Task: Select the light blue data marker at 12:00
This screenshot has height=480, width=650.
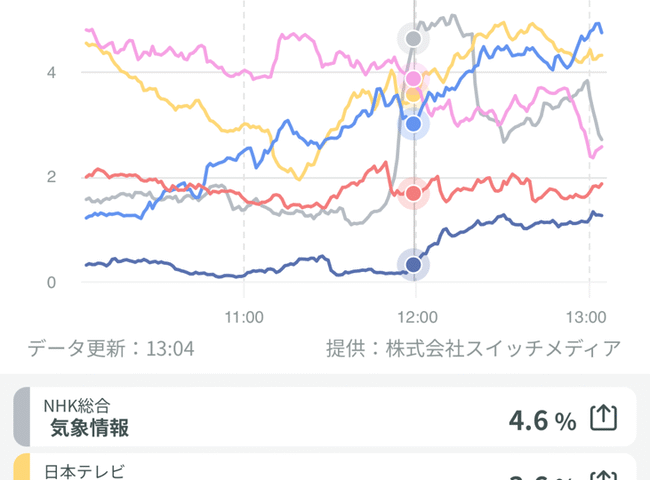Action: click(x=413, y=124)
